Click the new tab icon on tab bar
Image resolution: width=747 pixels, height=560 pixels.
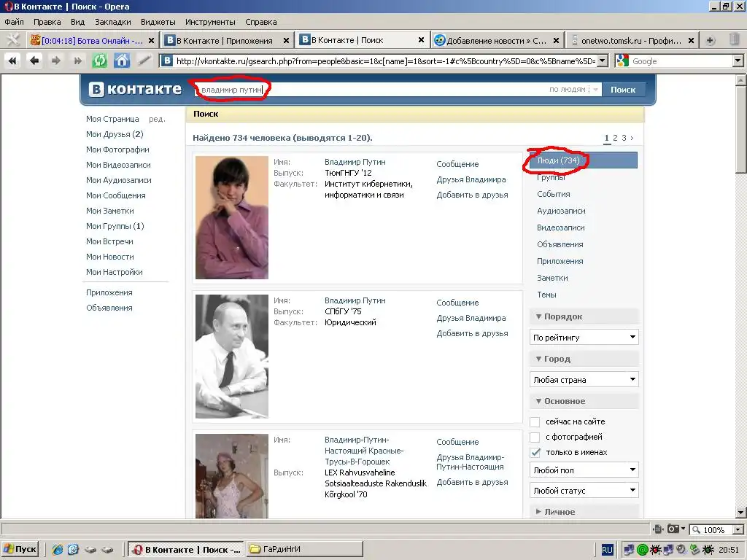pos(711,40)
